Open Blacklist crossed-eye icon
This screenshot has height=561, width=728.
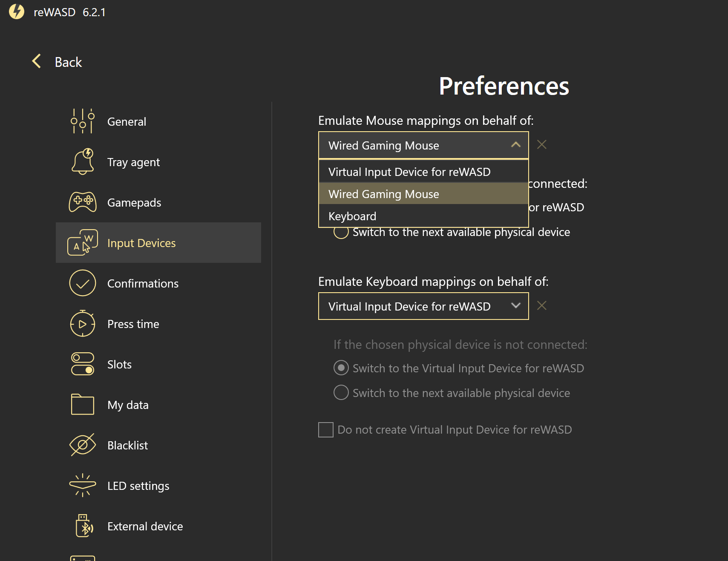[x=83, y=445]
